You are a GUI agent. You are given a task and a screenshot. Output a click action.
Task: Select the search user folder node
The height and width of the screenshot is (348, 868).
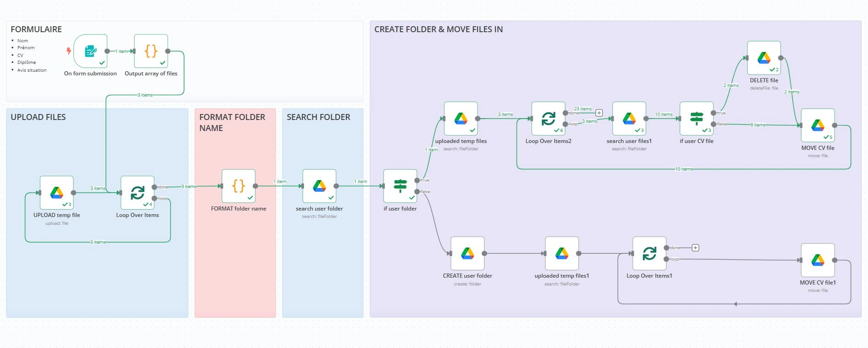coord(320,186)
